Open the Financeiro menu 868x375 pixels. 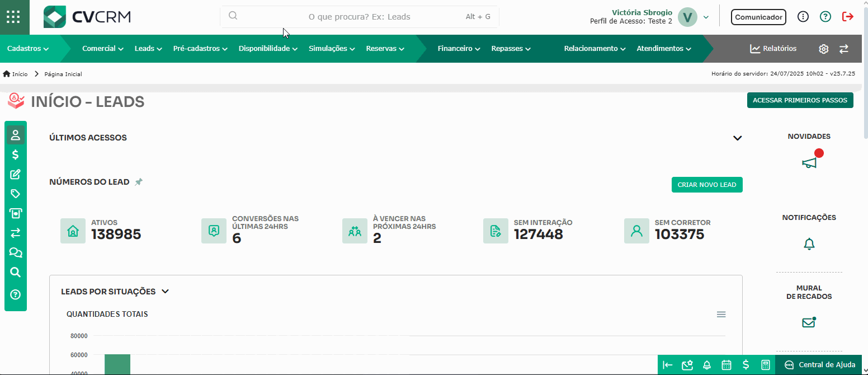coord(459,49)
